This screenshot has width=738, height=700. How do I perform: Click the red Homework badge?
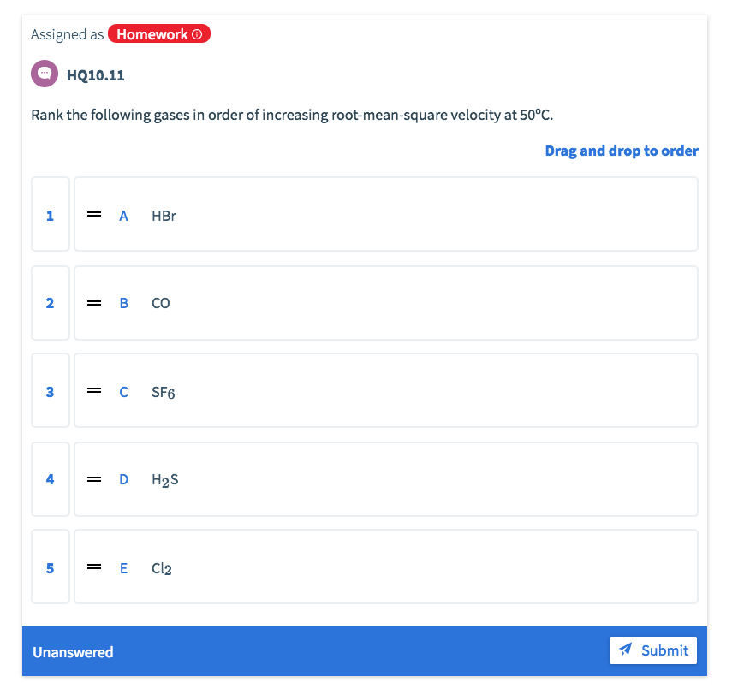[159, 33]
